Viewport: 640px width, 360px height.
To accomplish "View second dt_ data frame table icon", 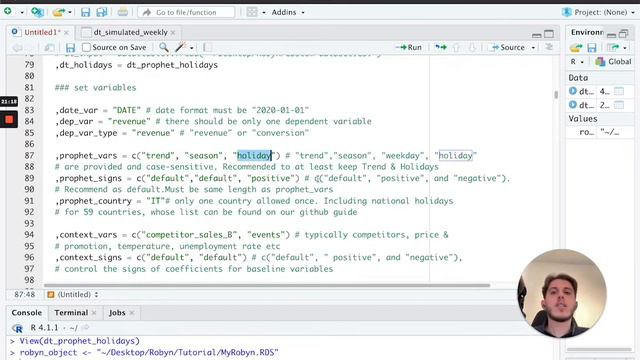I will pos(619,105).
